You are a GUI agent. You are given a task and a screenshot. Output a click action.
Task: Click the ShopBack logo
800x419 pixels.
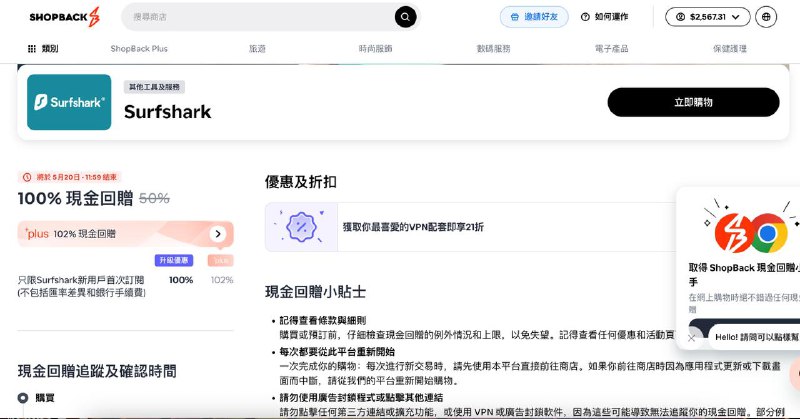(64, 17)
